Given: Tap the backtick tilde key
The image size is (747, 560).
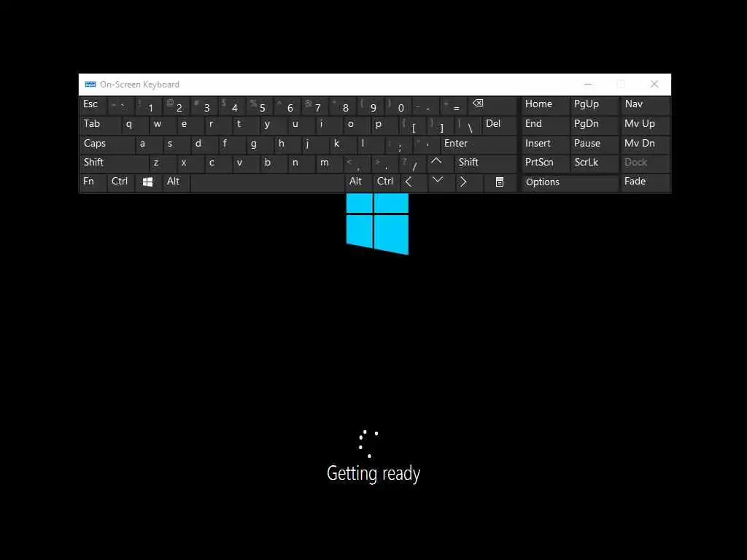Looking at the screenshot, I should 121,106.
